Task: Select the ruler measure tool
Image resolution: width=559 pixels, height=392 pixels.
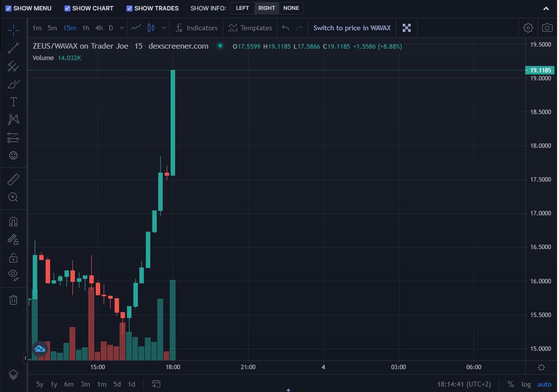Action: [x=13, y=180]
